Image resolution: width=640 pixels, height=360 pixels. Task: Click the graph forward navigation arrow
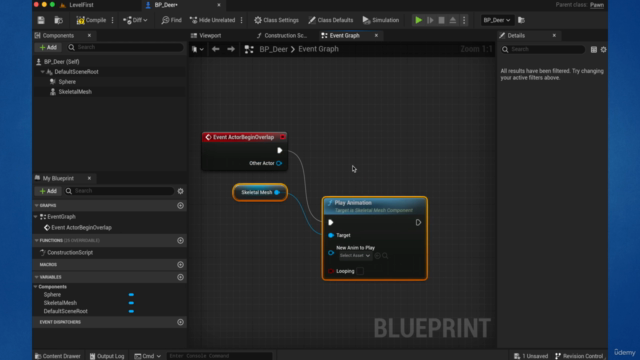[x=231, y=49]
